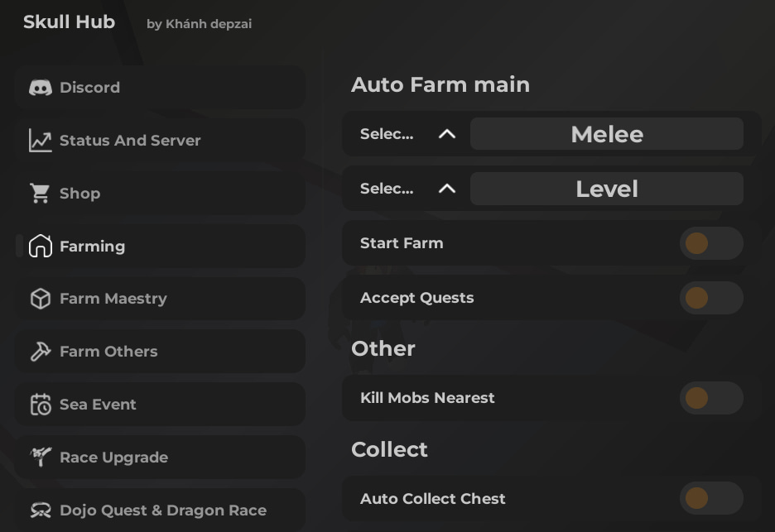Collapse the Melee dropdown chevron

[x=447, y=134]
